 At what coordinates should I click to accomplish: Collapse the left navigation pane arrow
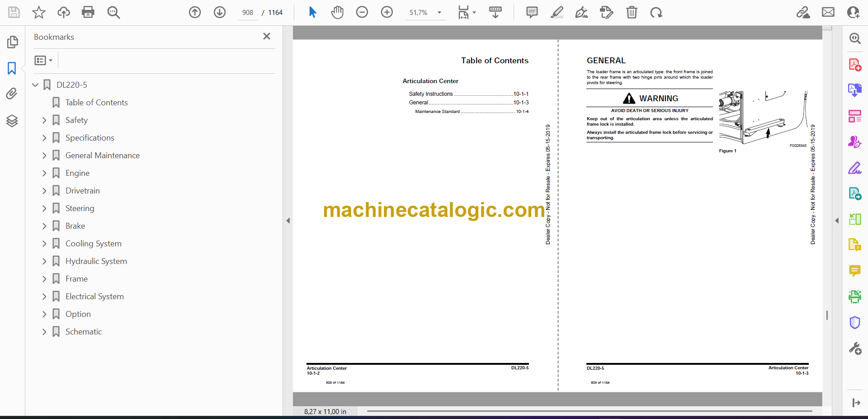click(x=288, y=221)
